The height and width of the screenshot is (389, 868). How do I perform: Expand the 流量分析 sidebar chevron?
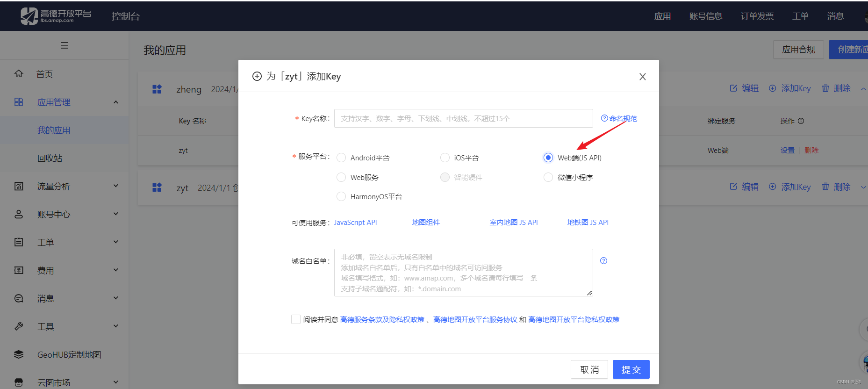click(x=116, y=186)
